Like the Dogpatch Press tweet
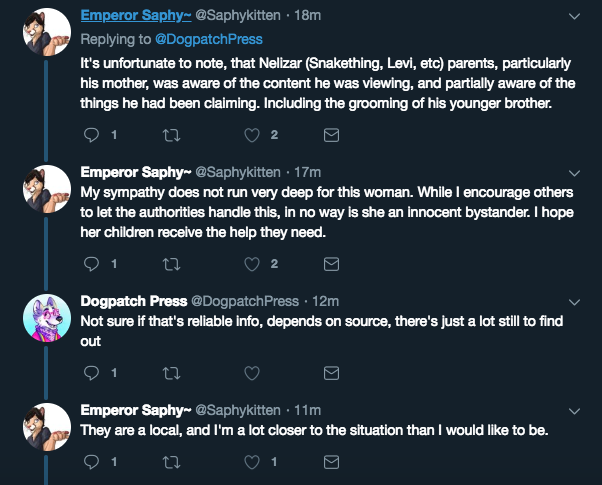The height and width of the screenshot is (485, 602). click(252, 373)
